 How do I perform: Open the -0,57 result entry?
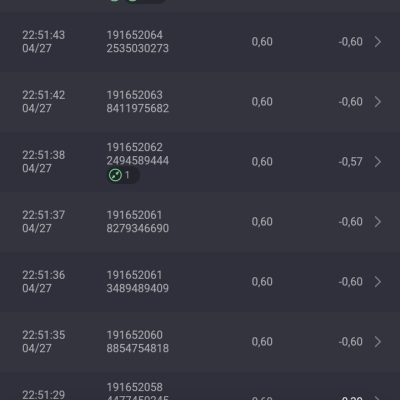pos(350,162)
